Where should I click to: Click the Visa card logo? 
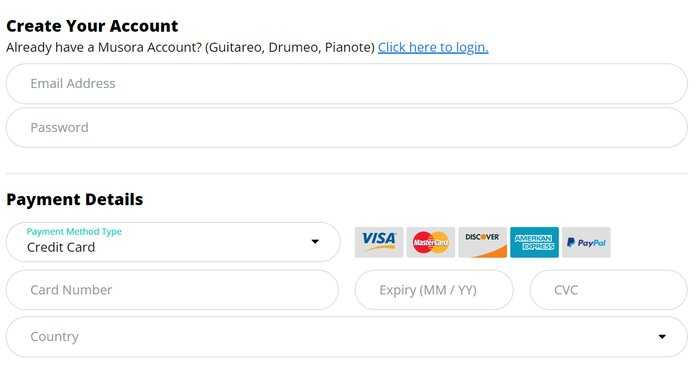click(x=379, y=242)
